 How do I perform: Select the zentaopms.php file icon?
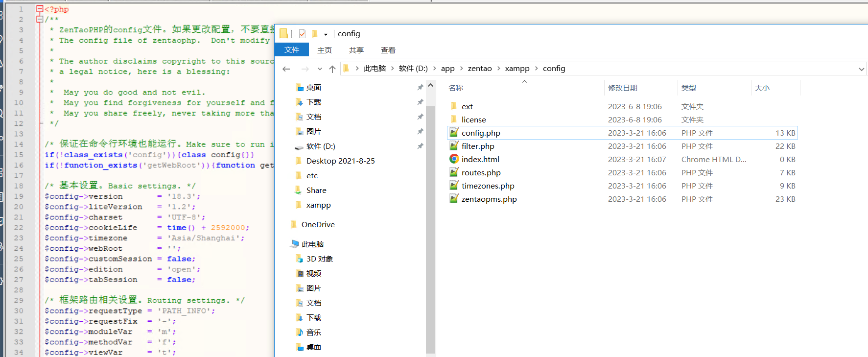pyautogui.click(x=454, y=199)
